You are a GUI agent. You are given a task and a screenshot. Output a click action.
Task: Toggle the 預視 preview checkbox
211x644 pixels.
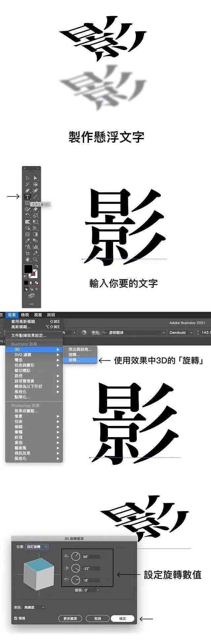point(16,618)
